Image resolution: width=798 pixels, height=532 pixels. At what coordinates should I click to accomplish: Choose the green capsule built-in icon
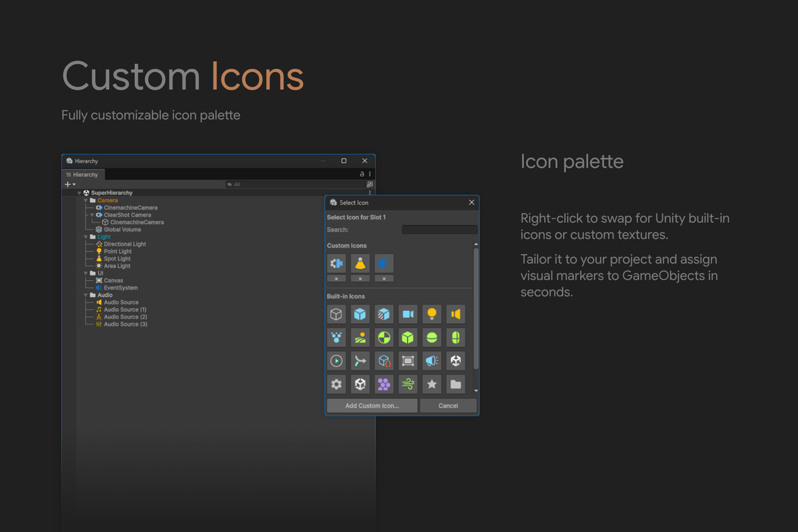coord(456,337)
